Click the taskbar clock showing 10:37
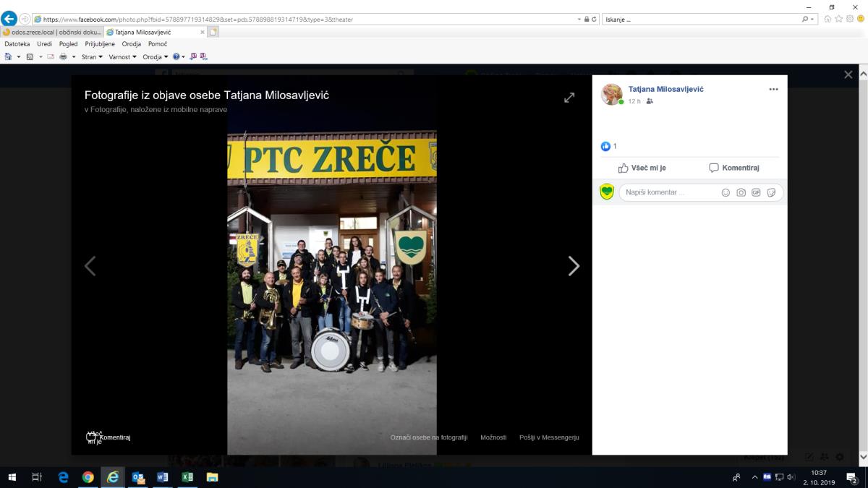Screen dimensions: 868x488 coord(819,477)
